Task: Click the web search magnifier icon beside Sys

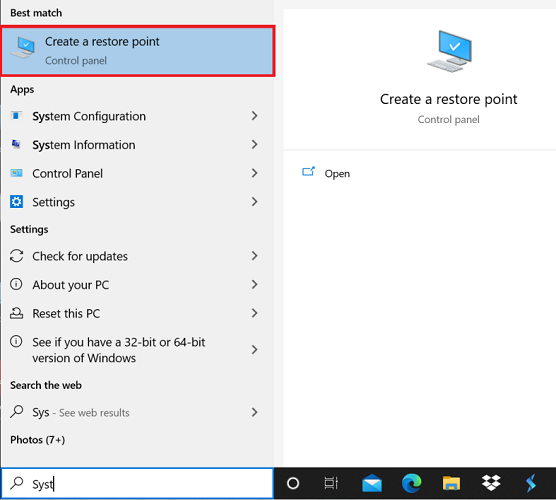Action: (x=16, y=412)
